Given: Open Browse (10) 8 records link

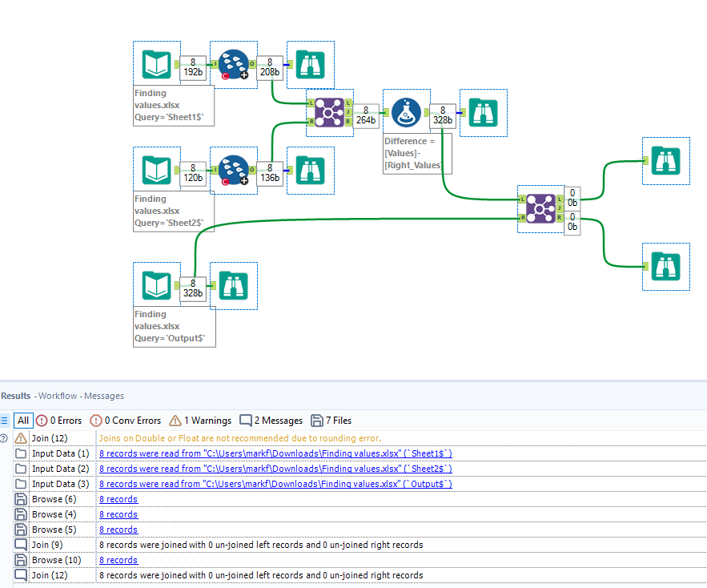Looking at the screenshot, I should (x=119, y=560).
